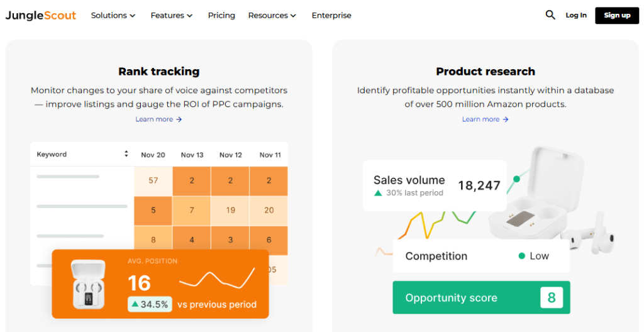Image resolution: width=644 pixels, height=332 pixels.
Task: Click the Sales volume 18,247 value
Action: (x=479, y=185)
